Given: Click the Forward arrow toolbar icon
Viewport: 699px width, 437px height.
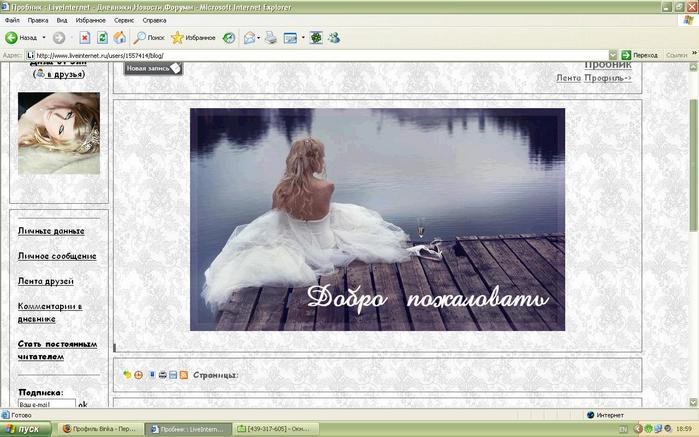Looking at the screenshot, I should [x=59, y=38].
